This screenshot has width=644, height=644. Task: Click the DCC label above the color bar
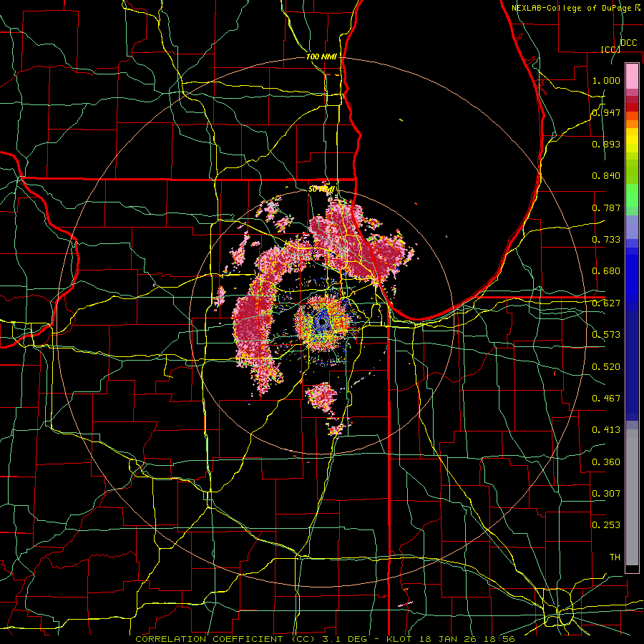pyautogui.click(x=628, y=43)
